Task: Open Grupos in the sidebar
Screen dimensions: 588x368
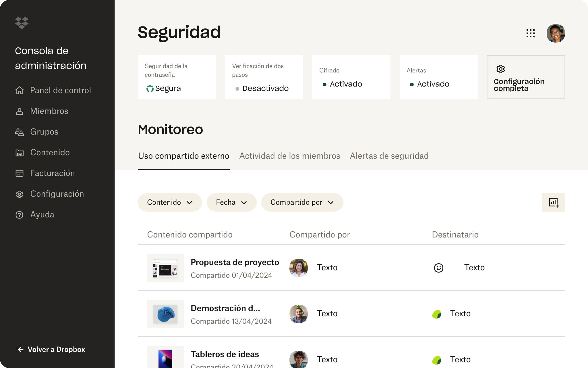Action: pos(37,132)
